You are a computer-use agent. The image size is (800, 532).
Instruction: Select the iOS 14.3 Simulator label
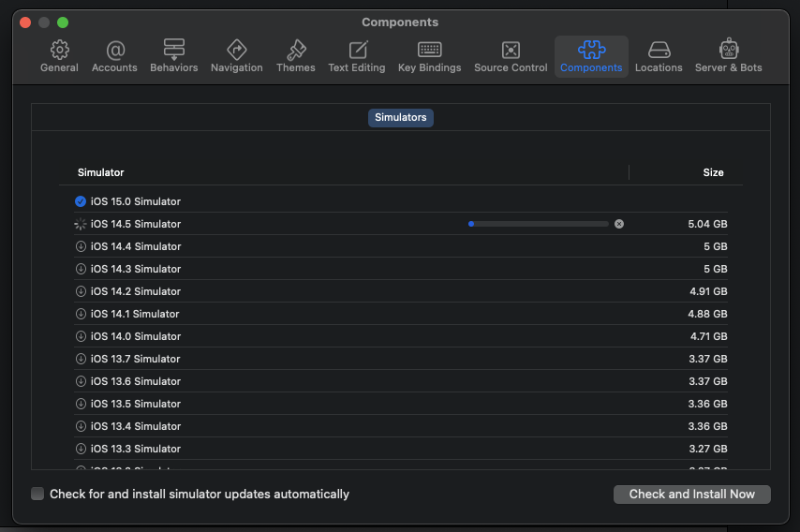pos(136,269)
